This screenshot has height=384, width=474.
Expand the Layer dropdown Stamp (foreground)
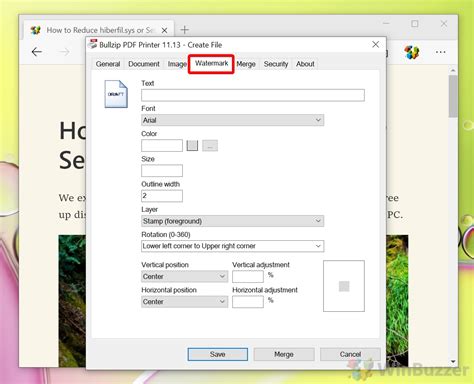[x=232, y=221]
